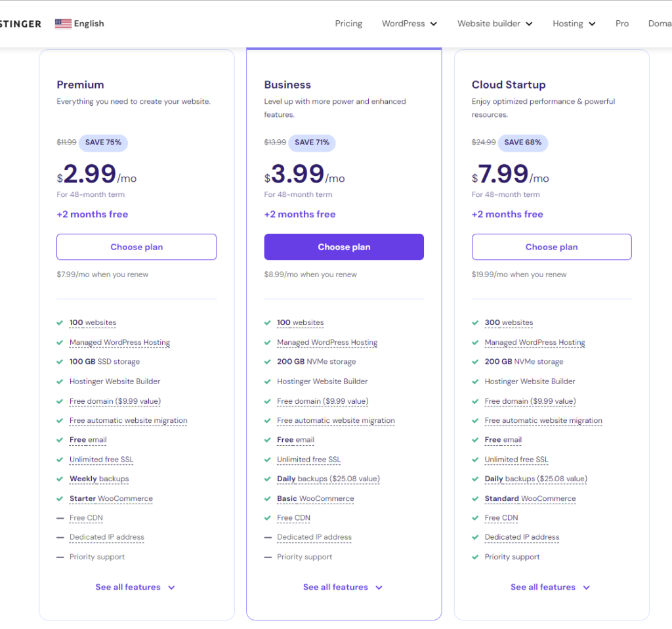Open the English language selector
672x629 pixels.
79,24
